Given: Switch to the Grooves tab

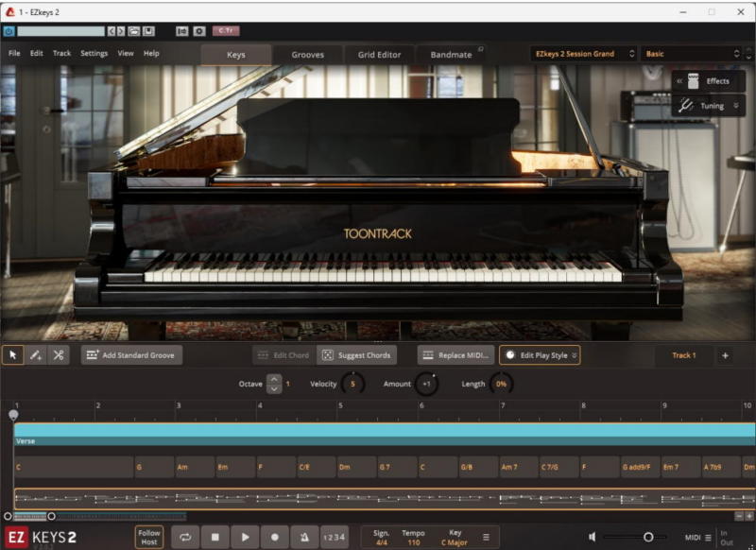Looking at the screenshot, I should click(x=307, y=55).
